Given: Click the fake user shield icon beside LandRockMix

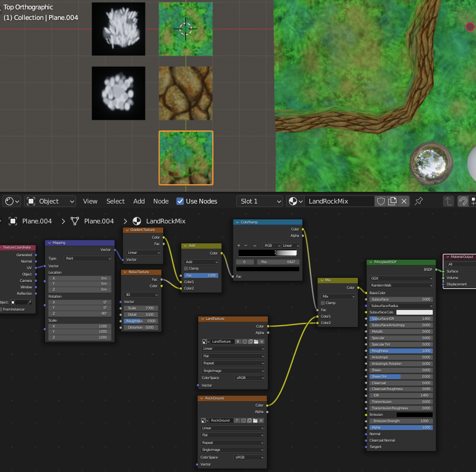Looking at the screenshot, I should pyautogui.click(x=381, y=201).
